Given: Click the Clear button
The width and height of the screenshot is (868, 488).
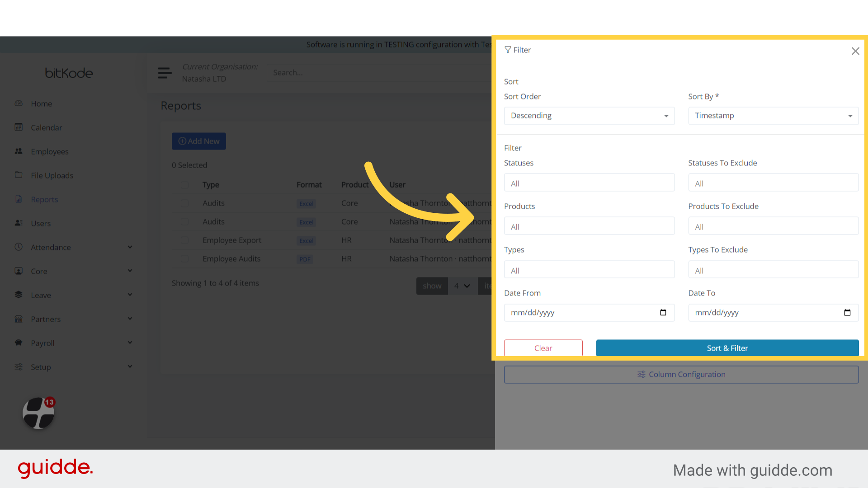Looking at the screenshot, I should pyautogui.click(x=543, y=348).
